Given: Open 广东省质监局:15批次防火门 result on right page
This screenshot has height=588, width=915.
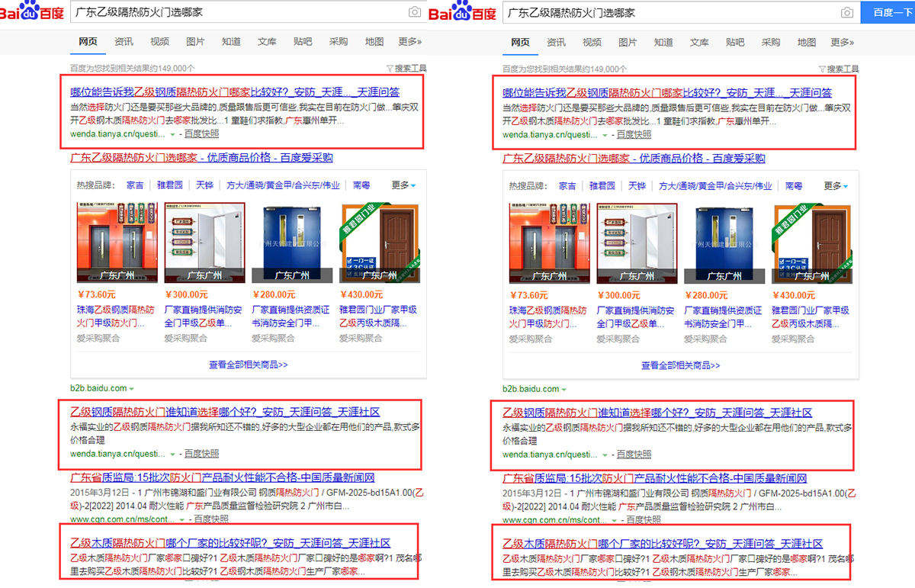Looking at the screenshot, I should (655, 478).
